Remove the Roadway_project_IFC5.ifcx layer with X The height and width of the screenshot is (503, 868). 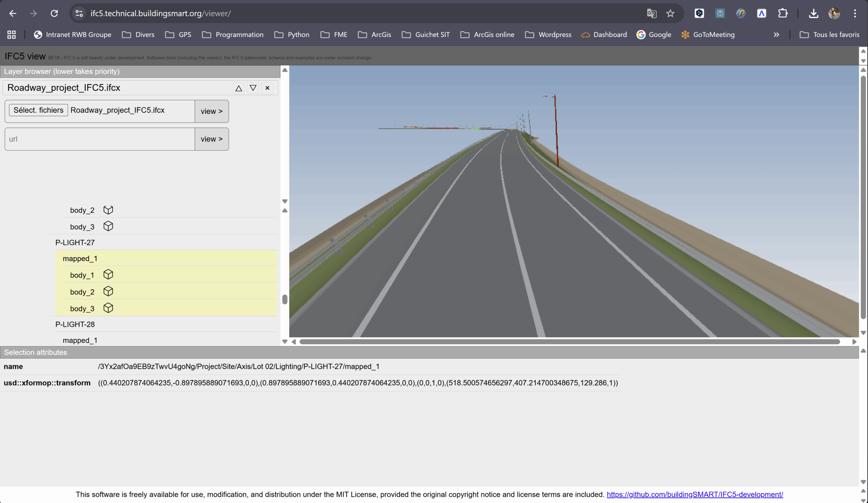pyautogui.click(x=267, y=88)
